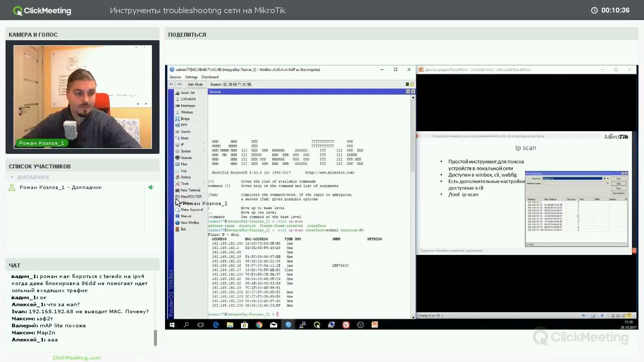Open the Settings menu in WinBox

click(x=191, y=77)
